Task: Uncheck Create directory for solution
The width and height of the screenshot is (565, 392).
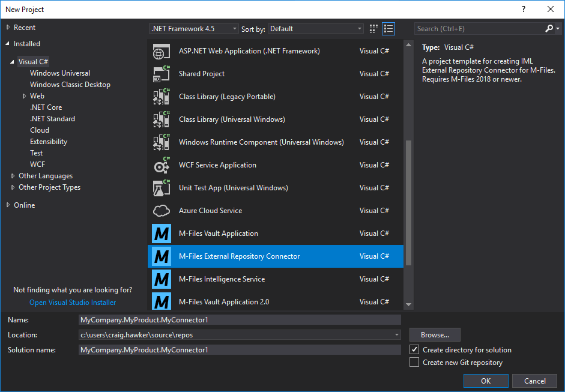Action: point(414,349)
